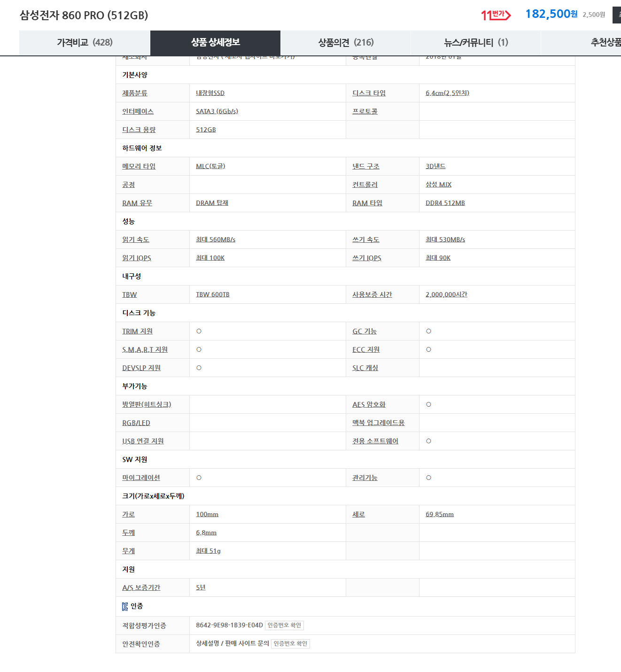The width and height of the screenshot is (621, 672).
Task: Click the 내장형SSD value link
Action: [210, 93]
